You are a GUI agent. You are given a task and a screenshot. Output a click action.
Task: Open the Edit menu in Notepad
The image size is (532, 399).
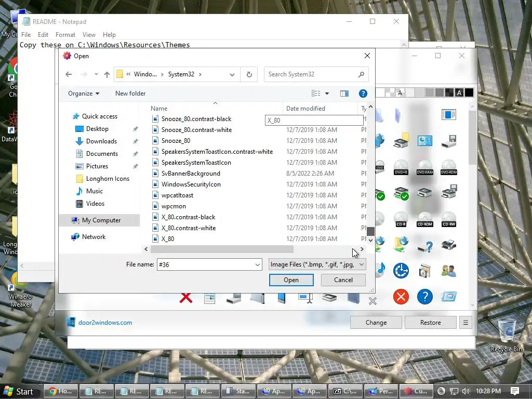(x=43, y=35)
